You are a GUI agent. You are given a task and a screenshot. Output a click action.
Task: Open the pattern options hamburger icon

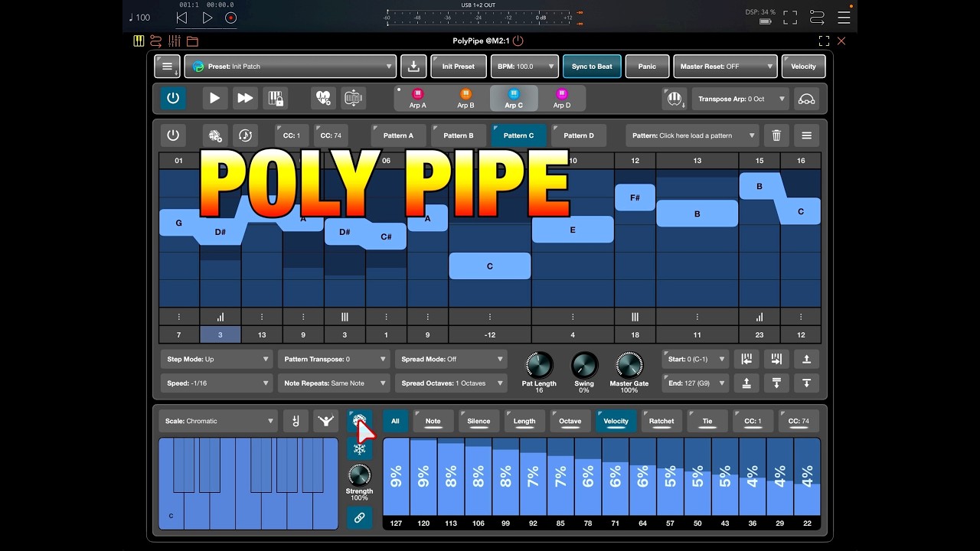(x=806, y=135)
